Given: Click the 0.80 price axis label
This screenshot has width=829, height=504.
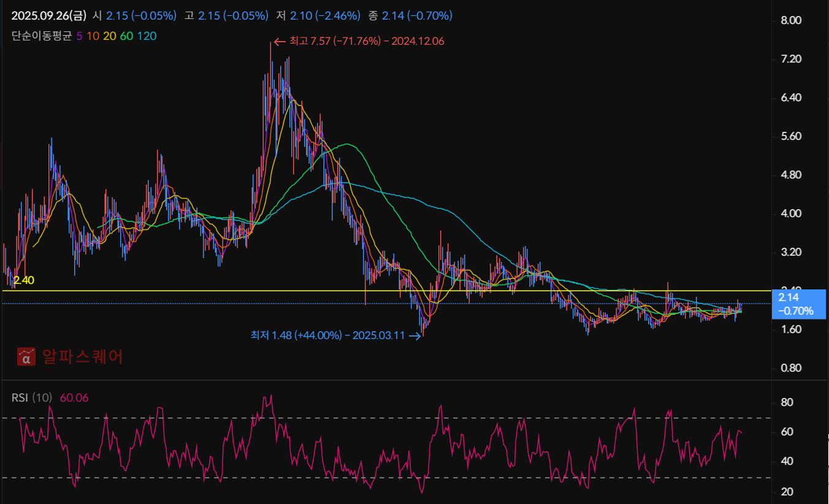Looking at the screenshot, I should (791, 368).
